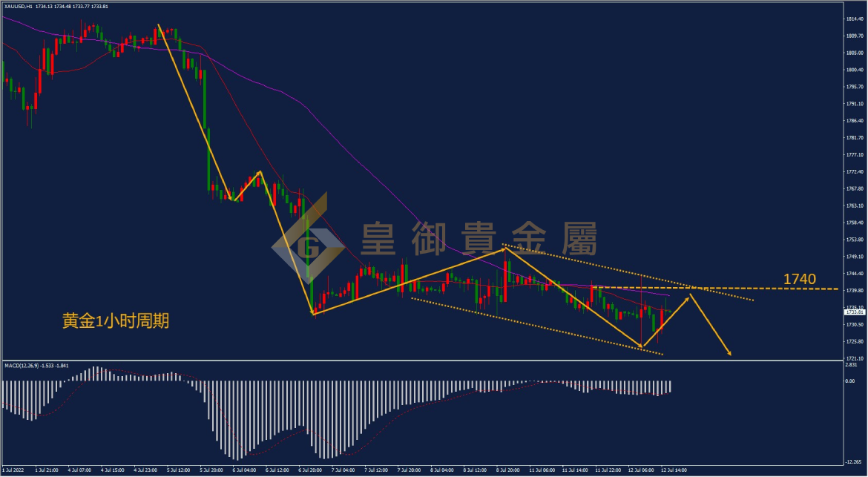Click the 黄金1小时周期 text annotation
Viewport: 868px width, 477px height.
[115, 321]
